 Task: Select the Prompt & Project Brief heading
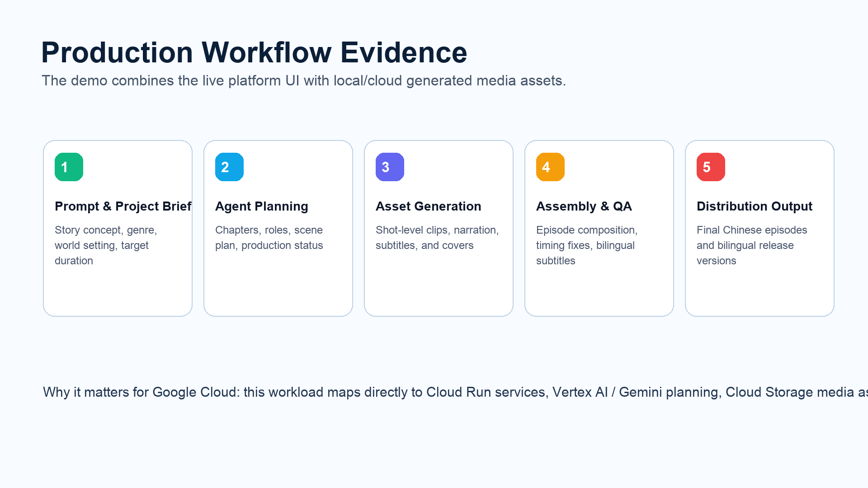click(123, 206)
